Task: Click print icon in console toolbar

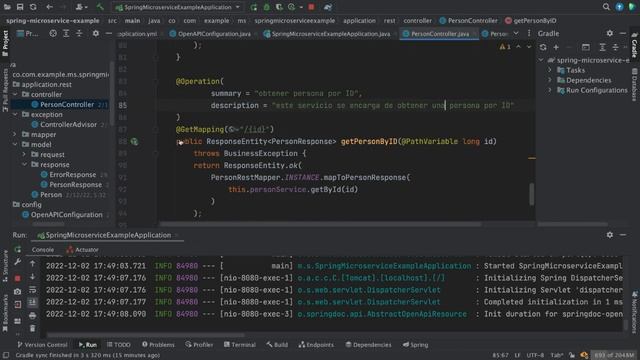Action: click(33, 316)
